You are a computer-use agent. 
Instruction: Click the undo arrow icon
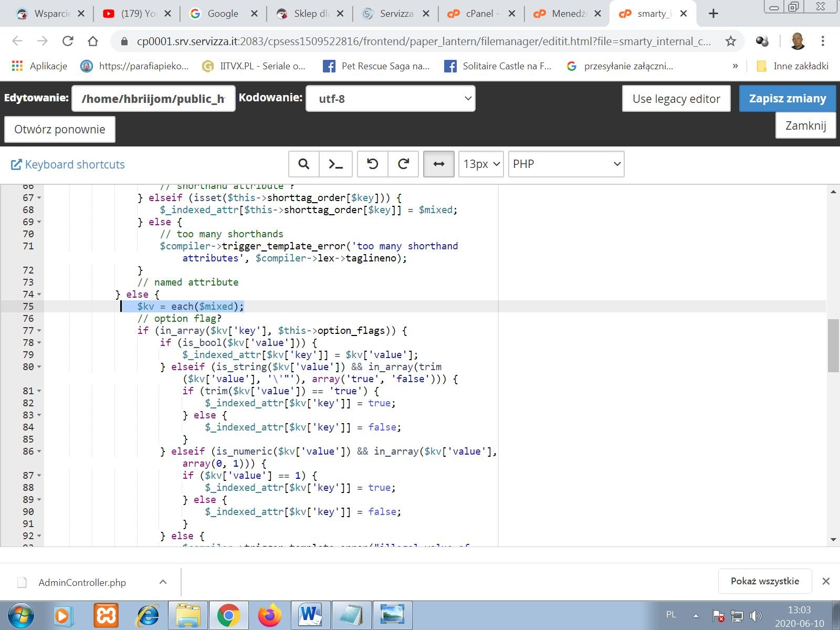(x=372, y=164)
